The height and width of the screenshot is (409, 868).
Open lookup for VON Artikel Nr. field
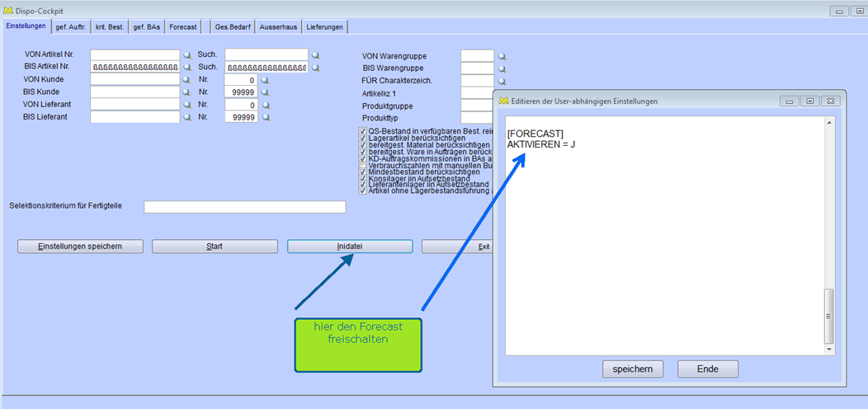click(x=186, y=55)
